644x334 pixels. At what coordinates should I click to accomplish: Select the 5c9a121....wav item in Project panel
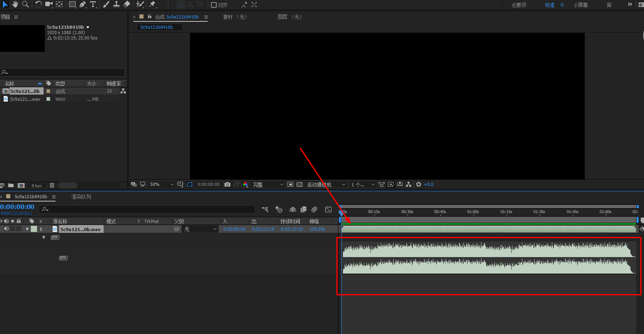pos(25,99)
